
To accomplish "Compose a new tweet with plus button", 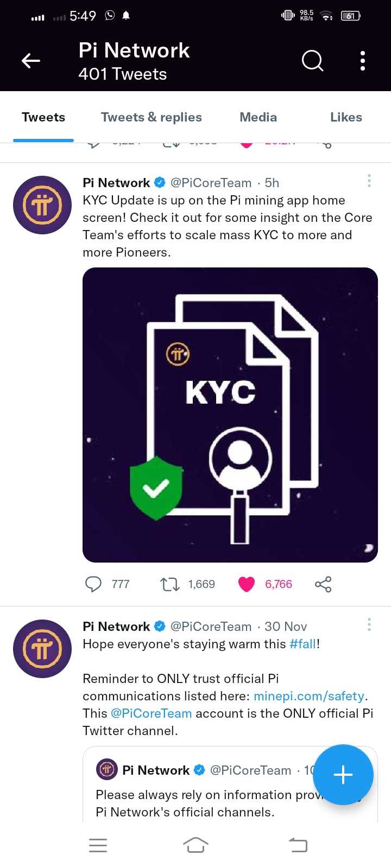I will click(343, 775).
